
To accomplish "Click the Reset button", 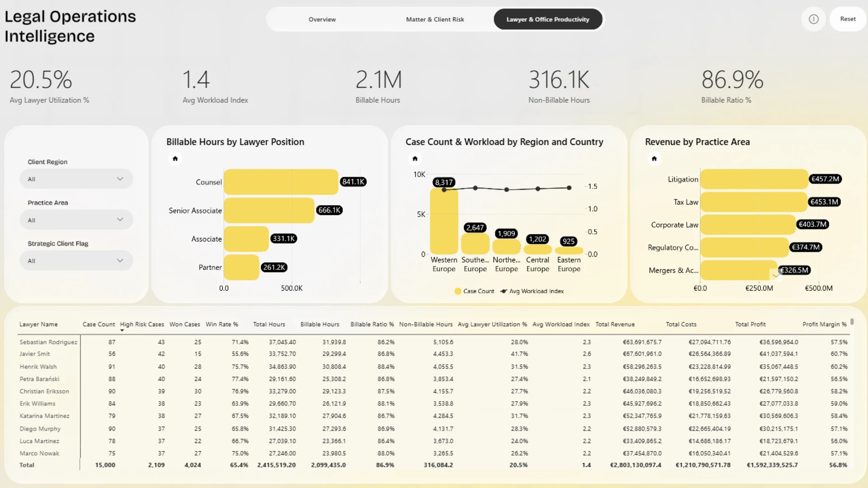I will (848, 19).
